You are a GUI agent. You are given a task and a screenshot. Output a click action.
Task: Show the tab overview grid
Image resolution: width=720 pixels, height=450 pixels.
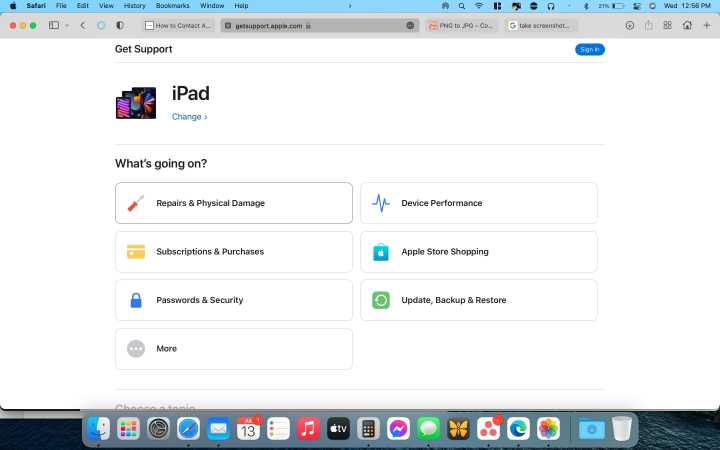point(668,25)
